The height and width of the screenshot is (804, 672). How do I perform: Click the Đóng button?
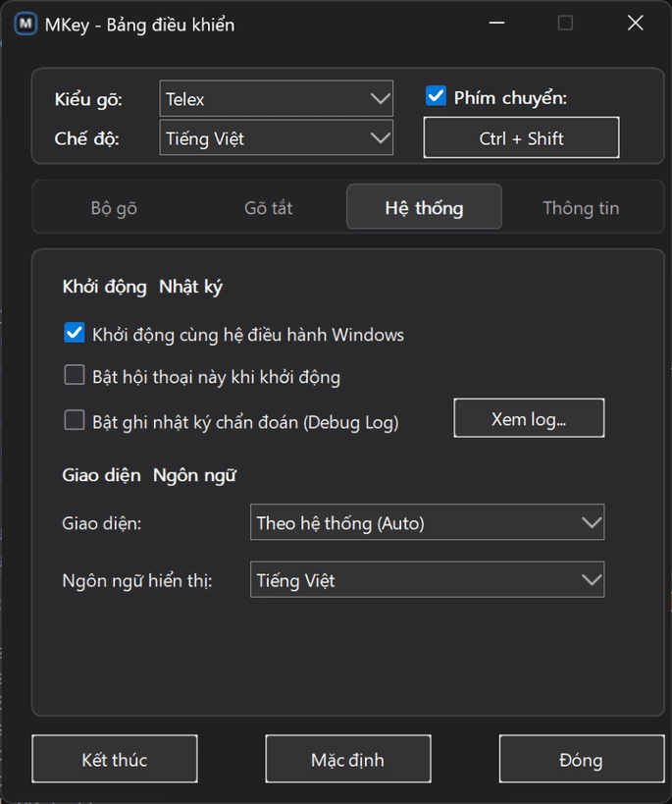(582, 759)
